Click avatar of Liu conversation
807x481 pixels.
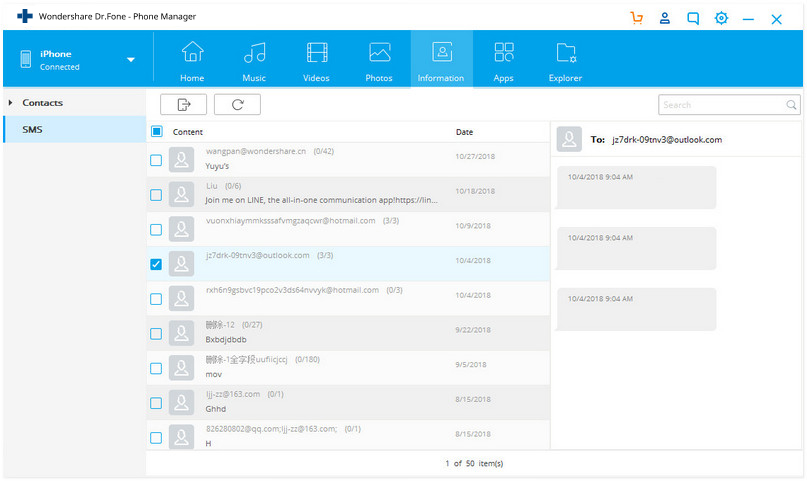point(181,194)
